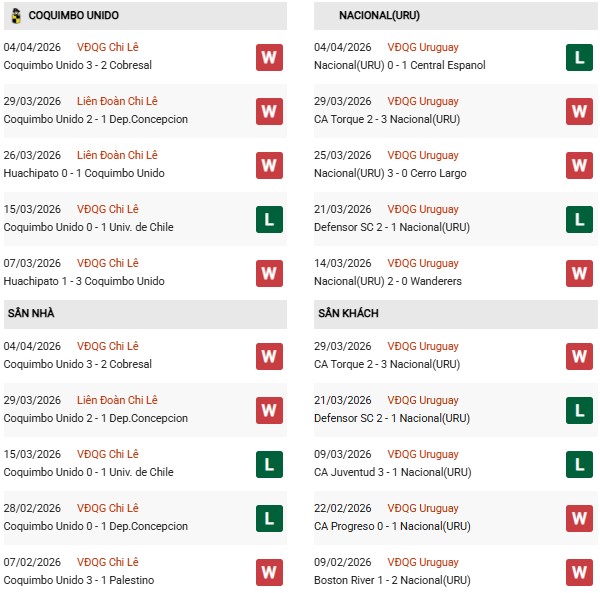The image size is (600, 593).
Task: Click W badge for CA Progreso 0-1 Nacional
Action: point(579,518)
